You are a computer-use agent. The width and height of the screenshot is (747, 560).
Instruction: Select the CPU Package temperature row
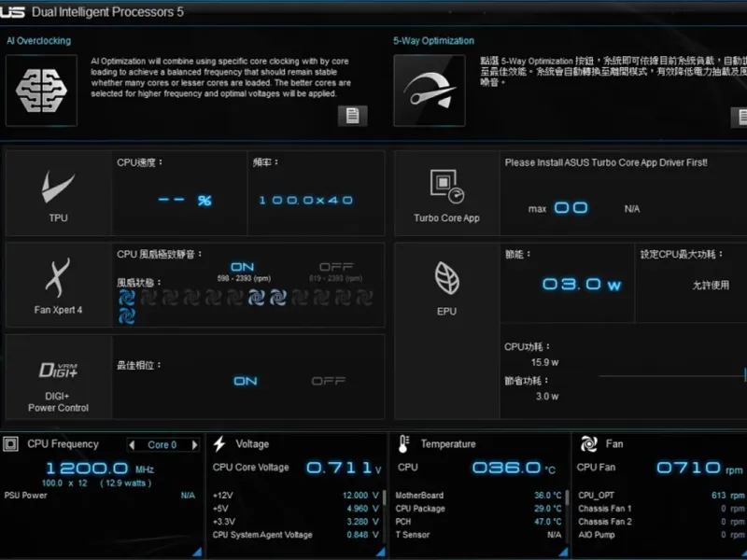479,509
